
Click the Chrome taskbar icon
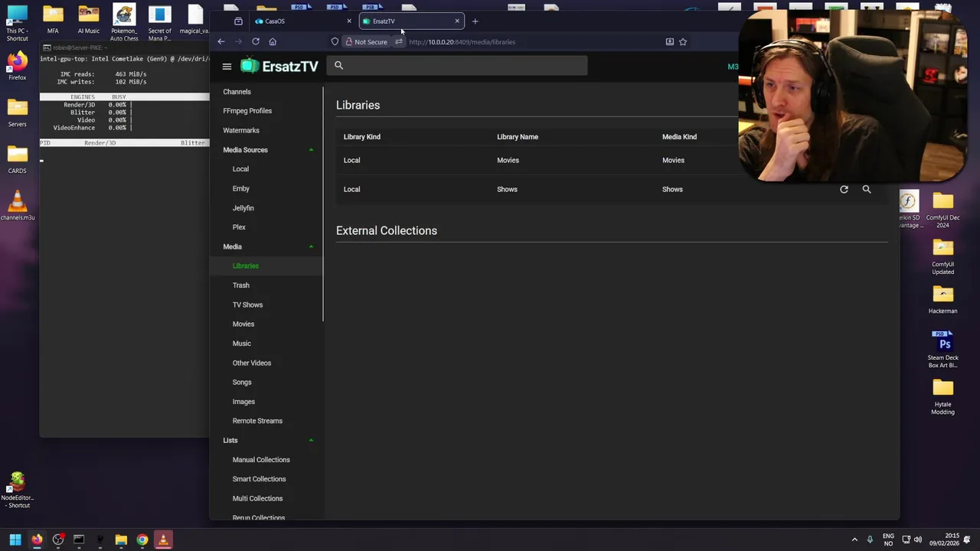click(142, 540)
